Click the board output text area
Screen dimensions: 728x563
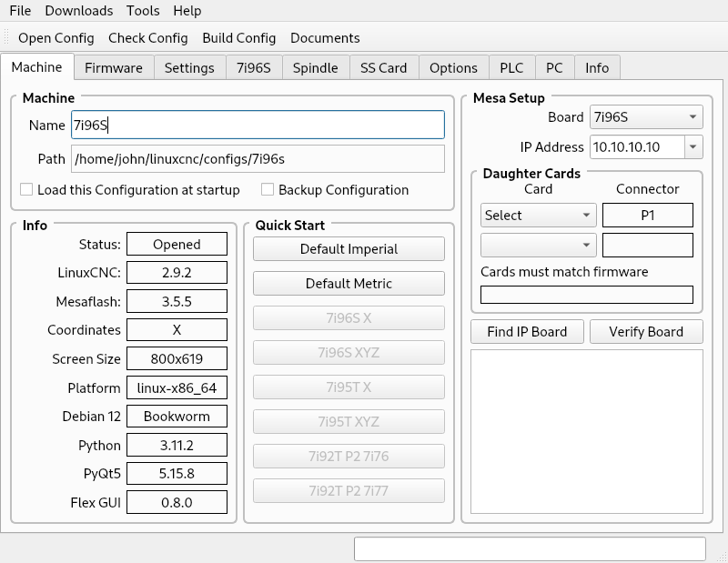pyautogui.click(x=587, y=432)
